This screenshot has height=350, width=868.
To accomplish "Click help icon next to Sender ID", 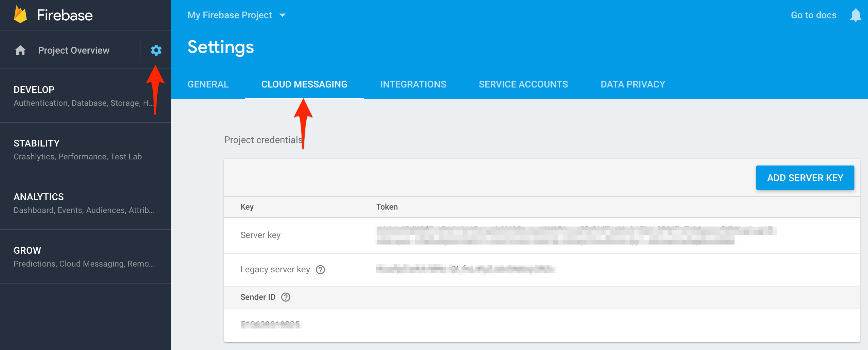I will 286,297.
